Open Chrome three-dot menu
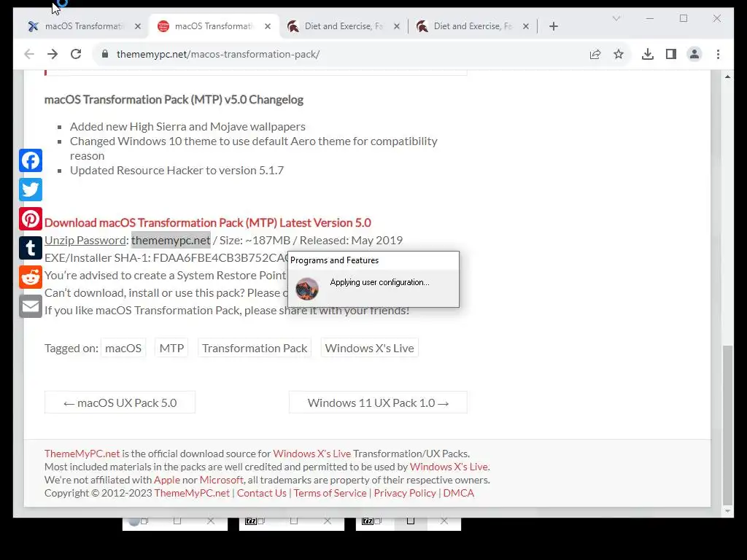 718,54
